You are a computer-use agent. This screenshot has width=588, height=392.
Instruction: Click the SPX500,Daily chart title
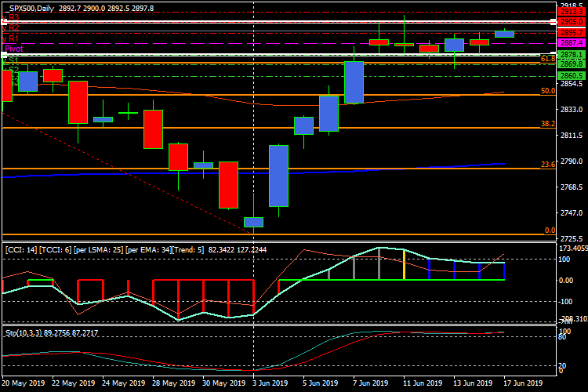tap(32, 9)
